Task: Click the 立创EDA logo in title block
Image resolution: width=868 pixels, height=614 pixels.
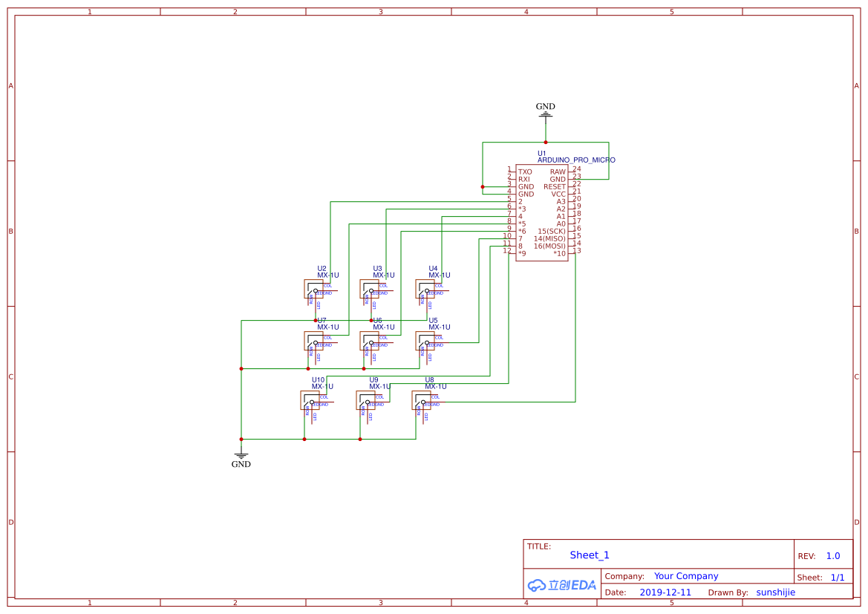Action: [x=562, y=584]
